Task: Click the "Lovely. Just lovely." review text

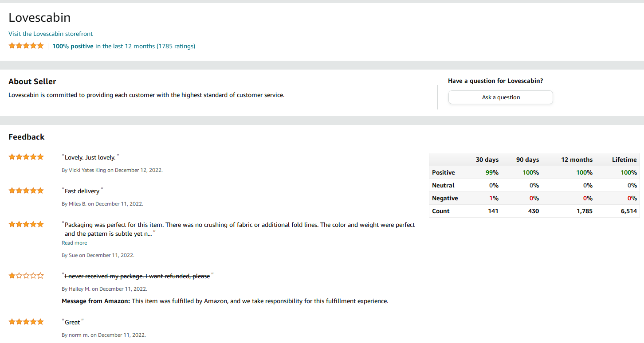Action: click(90, 157)
